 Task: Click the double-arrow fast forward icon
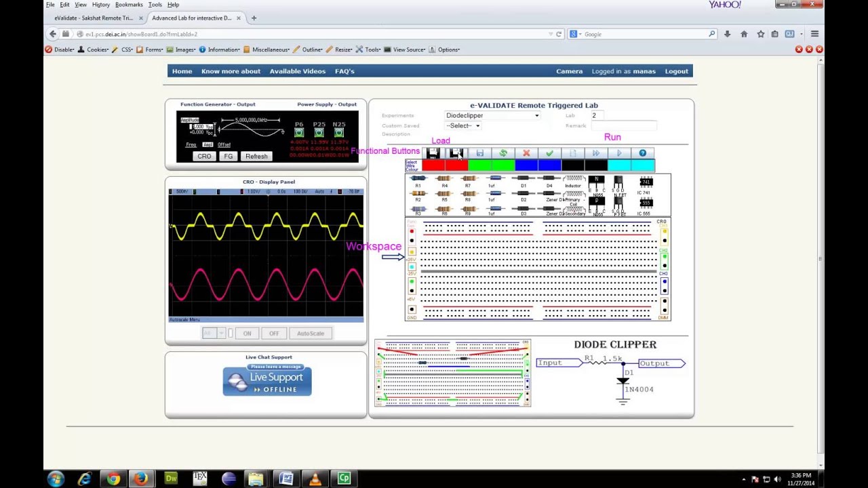coord(596,153)
